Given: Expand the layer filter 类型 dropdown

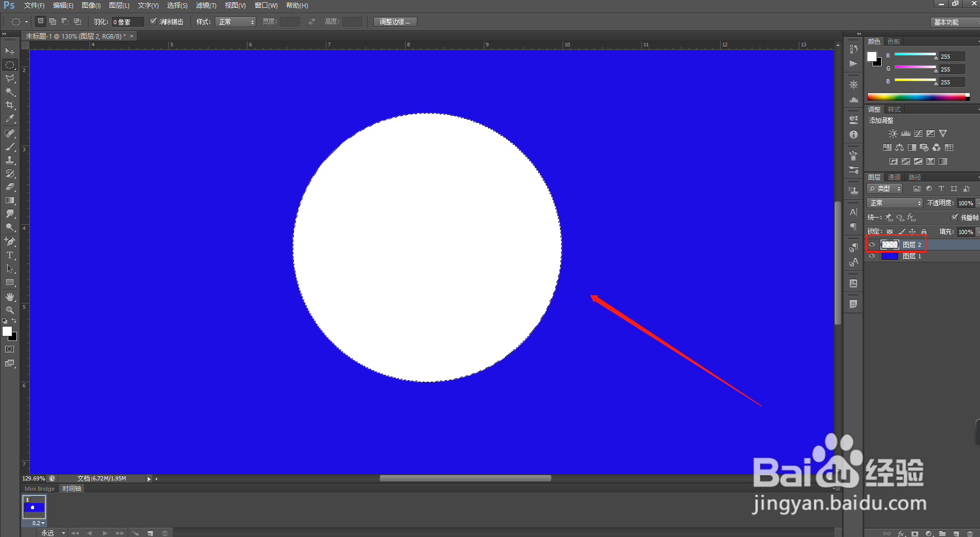Looking at the screenshot, I should [x=885, y=189].
